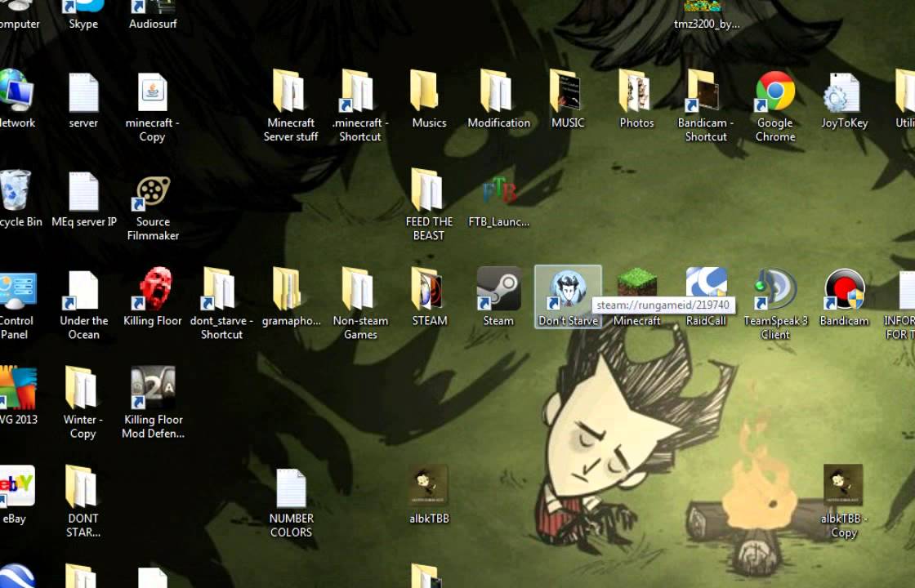
Task: Select the STEAM folder icon
Action: [429, 296]
